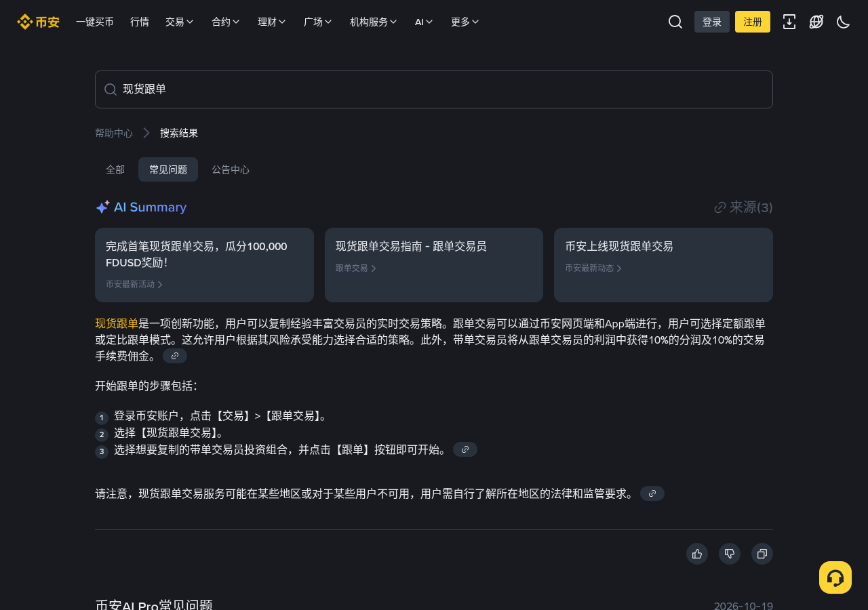Expand the 合约 dropdown menu
868x610 pixels.
coord(226,22)
